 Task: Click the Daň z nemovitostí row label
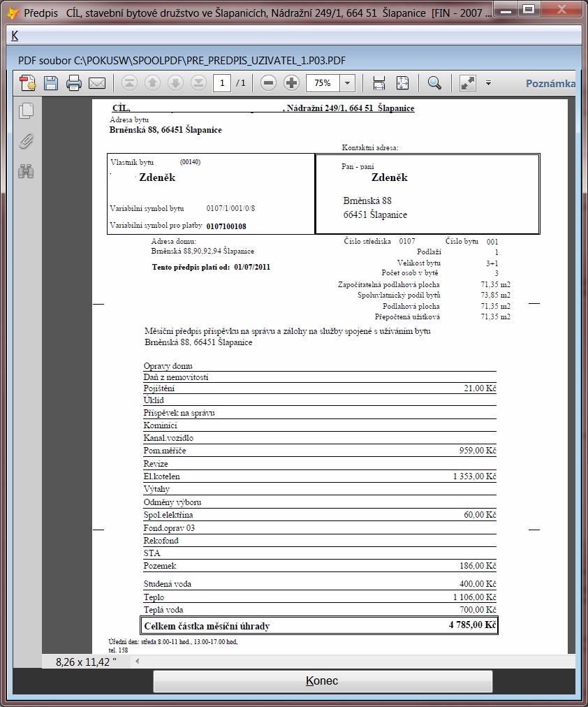176,377
